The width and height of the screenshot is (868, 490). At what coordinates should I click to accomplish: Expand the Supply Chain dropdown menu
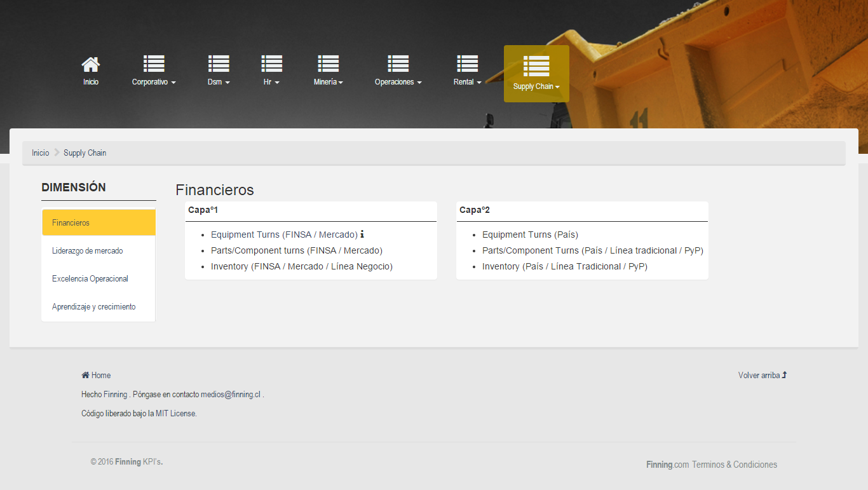click(536, 86)
